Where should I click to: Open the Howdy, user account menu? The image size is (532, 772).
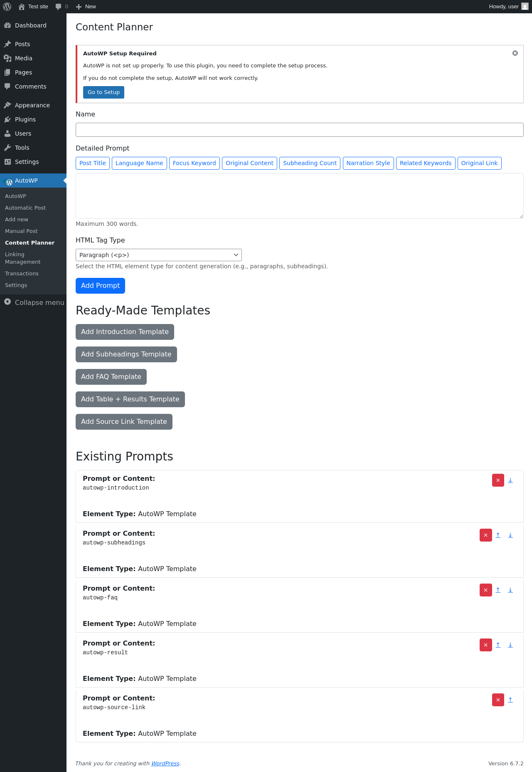pyautogui.click(x=509, y=7)
